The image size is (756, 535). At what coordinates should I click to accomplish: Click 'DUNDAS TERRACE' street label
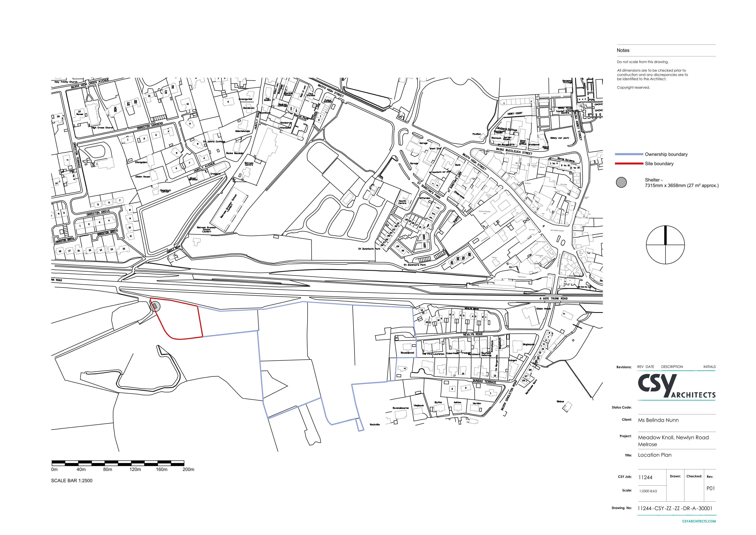pos(484,381)
